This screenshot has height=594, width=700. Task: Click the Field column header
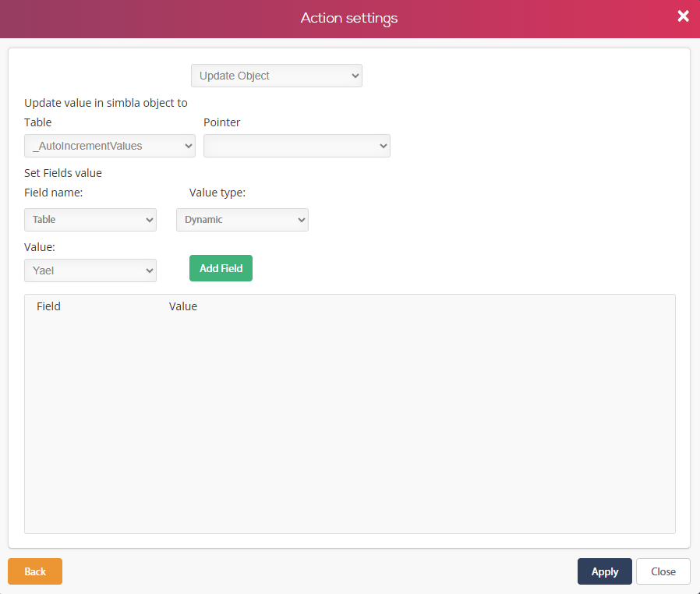point(48,306)
